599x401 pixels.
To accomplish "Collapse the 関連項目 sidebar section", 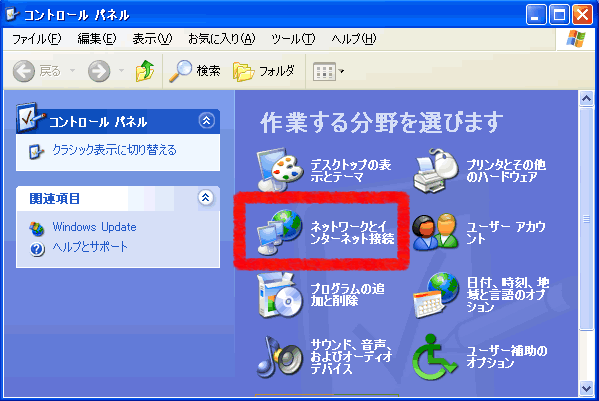I will point(206,198).
